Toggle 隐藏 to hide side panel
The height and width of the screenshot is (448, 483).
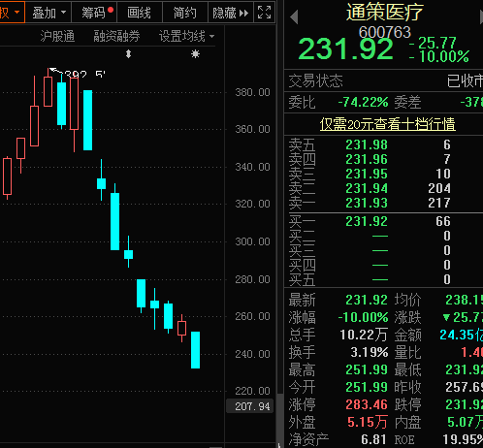[x=231, y=13]
